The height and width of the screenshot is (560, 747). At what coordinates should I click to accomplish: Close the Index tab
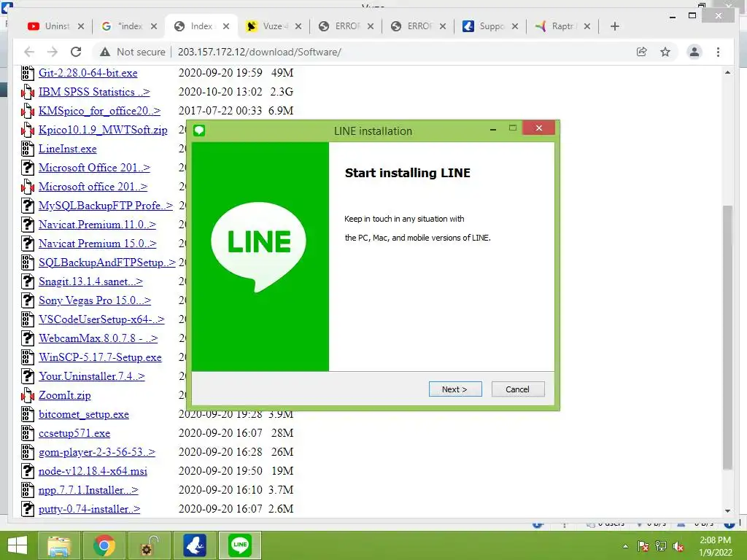tap(226, 26)
